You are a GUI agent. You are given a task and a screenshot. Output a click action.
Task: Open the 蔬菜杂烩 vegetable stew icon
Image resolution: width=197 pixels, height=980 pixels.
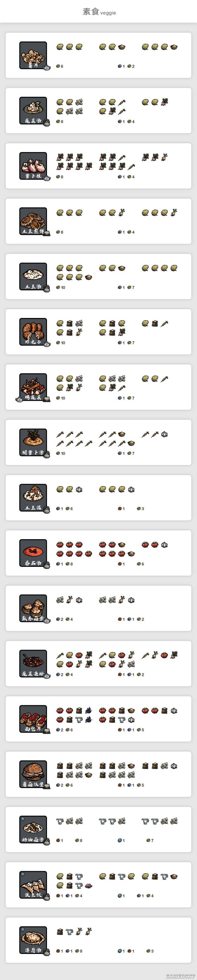33,664
